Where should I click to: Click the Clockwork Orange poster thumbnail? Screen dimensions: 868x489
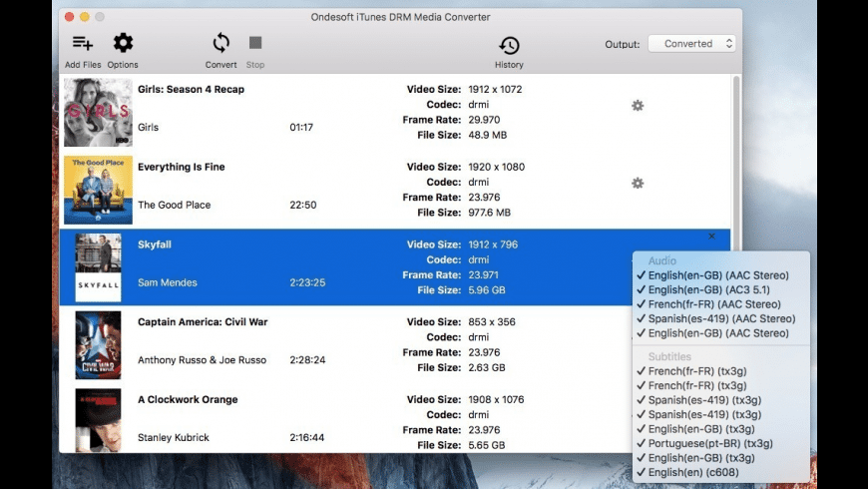point(98,420)
